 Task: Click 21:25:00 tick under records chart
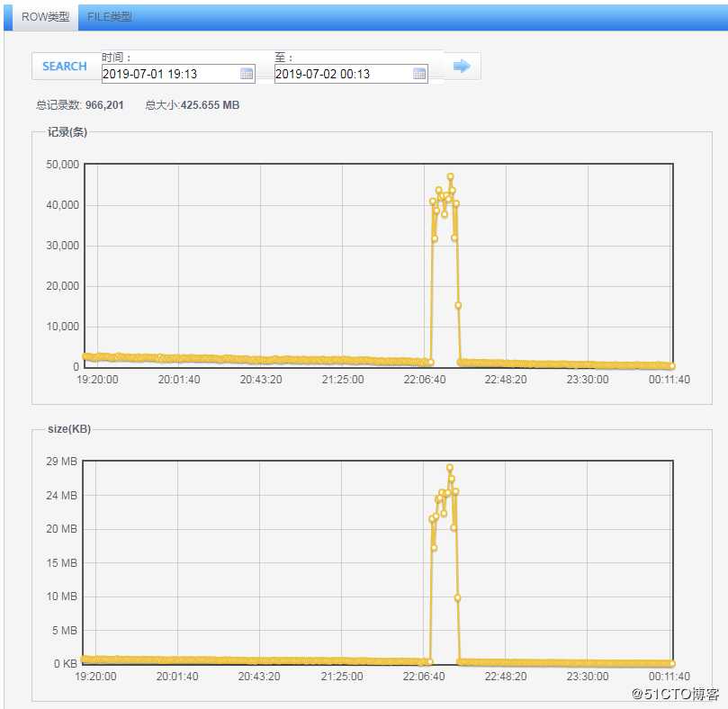coord(343,380)
